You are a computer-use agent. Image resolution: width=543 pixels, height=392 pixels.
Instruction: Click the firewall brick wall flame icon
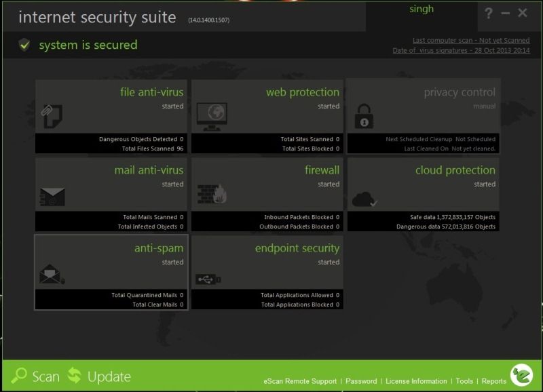212,194
